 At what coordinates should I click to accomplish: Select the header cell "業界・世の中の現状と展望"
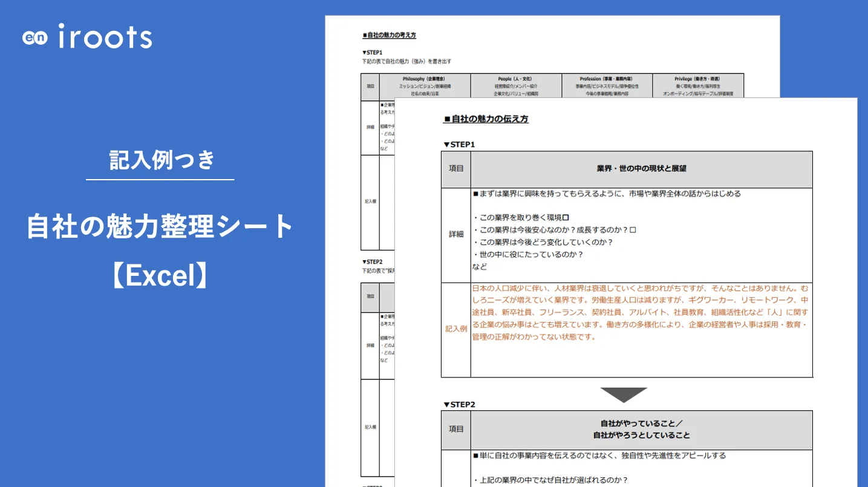click(x=642, y=169)
